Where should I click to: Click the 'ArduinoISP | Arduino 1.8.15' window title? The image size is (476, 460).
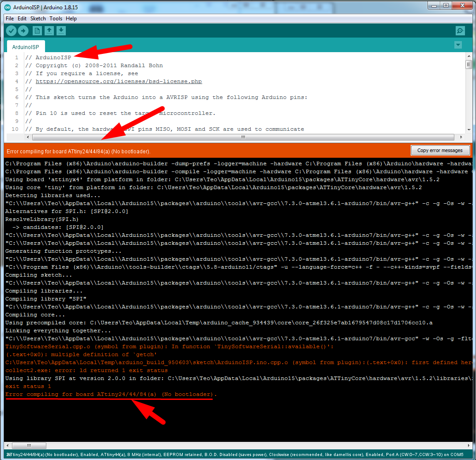point(45,8)
